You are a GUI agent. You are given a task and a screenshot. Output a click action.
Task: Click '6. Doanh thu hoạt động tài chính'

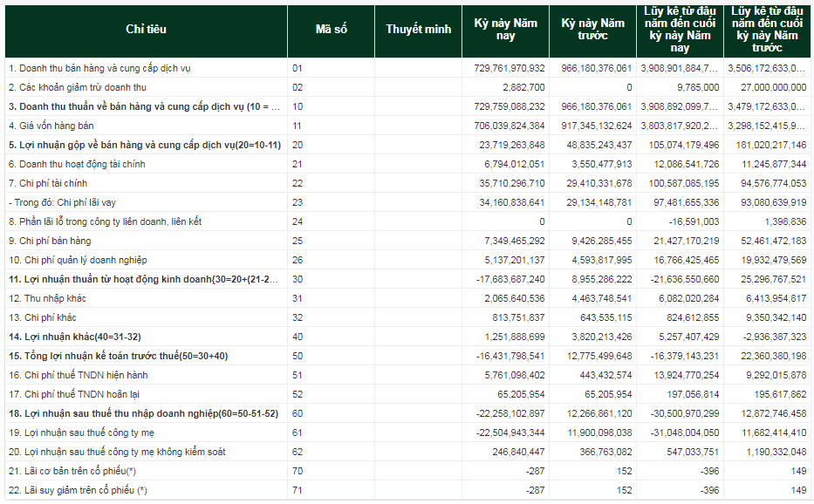tap(77, 164)
